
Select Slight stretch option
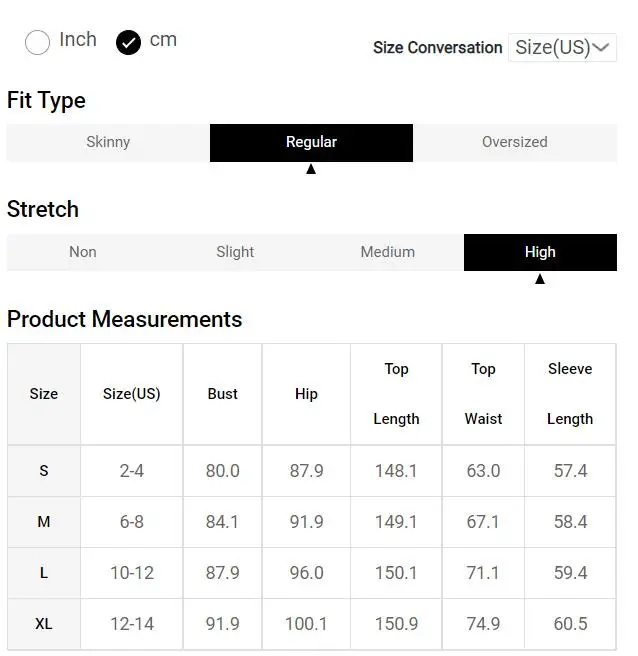click(x=235, y=252)
